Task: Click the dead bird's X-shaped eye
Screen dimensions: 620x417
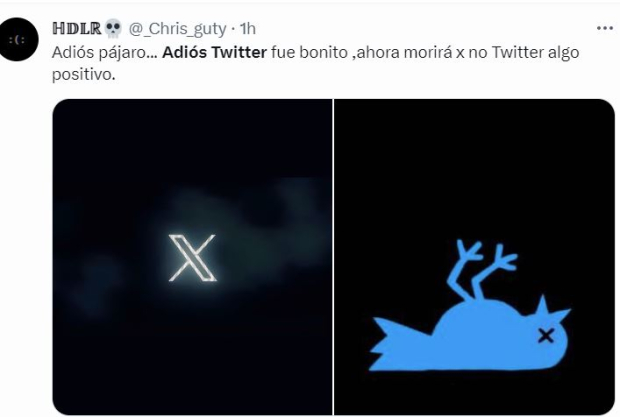Action: coord(546,336)
